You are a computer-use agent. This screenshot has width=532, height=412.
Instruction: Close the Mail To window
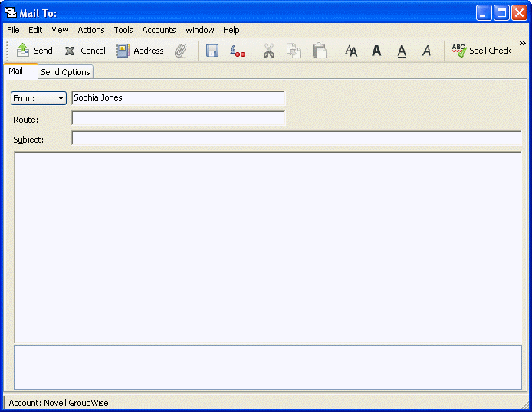(519, 13)
